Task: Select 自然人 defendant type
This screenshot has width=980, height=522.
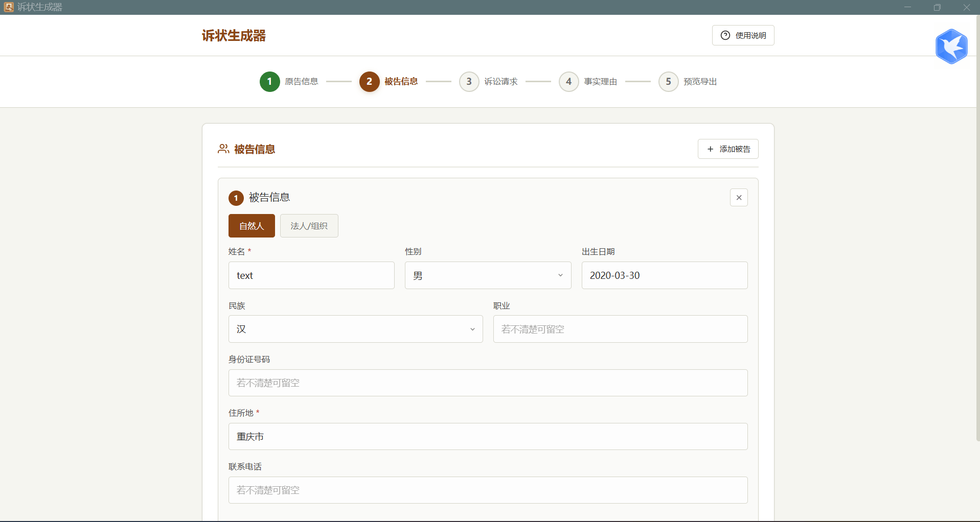Action: click(252, 226)
